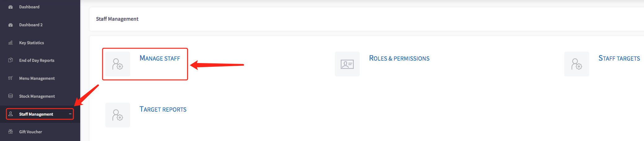Open the Manage Staff link
644x141 pixels.
point(160,58)
